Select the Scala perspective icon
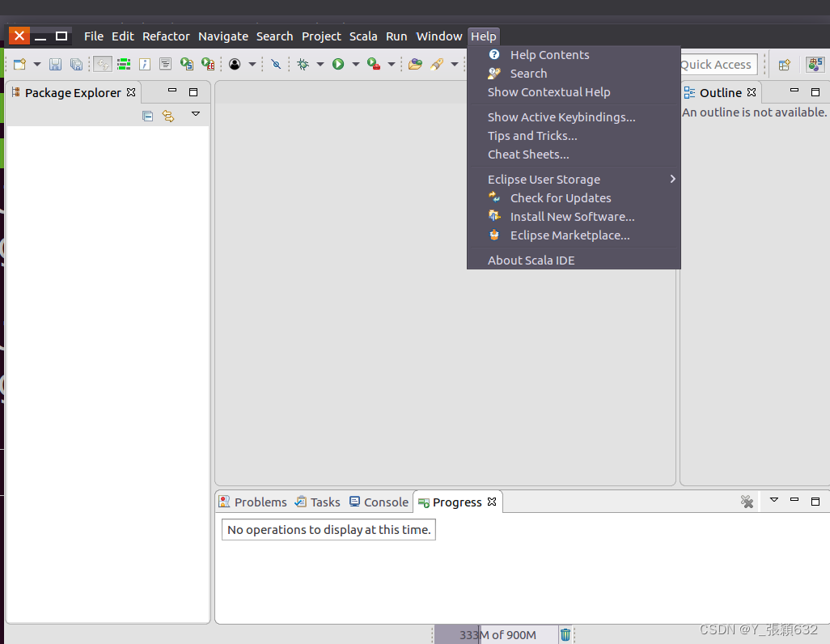Viewport: 830px width, 644px height. 815,65
